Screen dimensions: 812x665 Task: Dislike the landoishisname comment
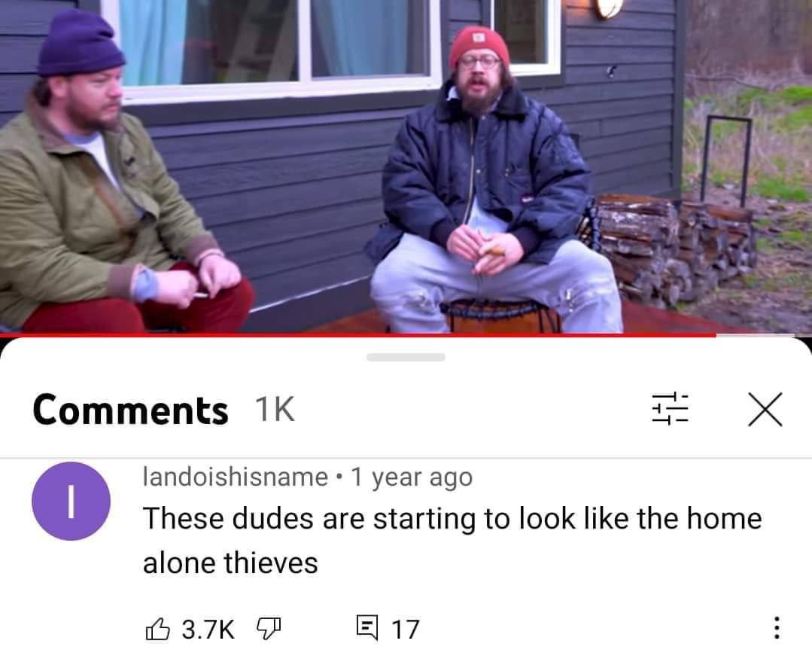point(269,629)
